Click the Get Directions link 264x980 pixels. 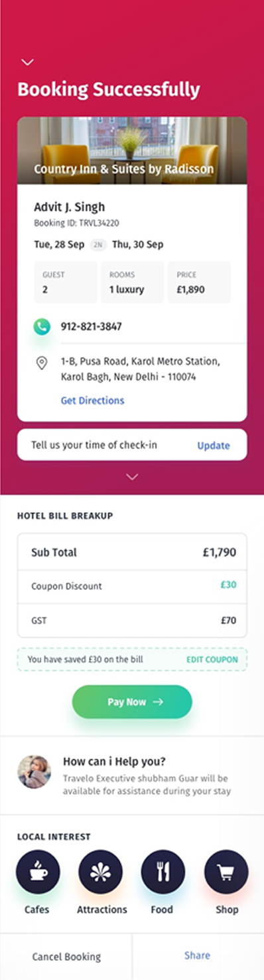pyautogui.click(x=92, y=401)
